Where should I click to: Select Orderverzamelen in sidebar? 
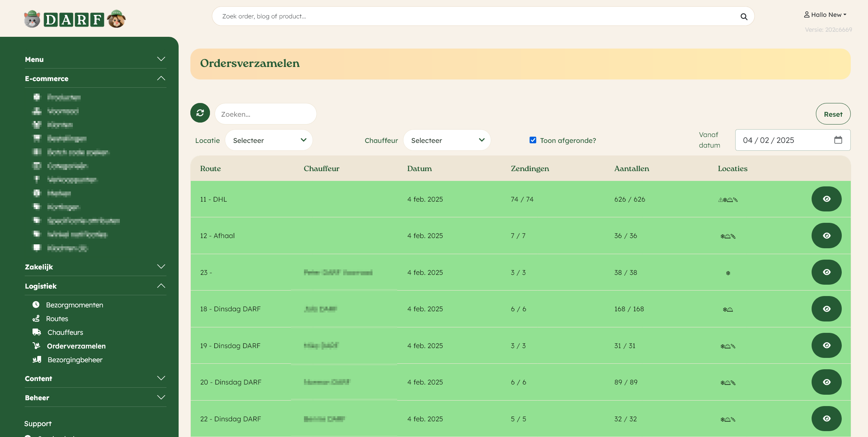tap(76, 346)
